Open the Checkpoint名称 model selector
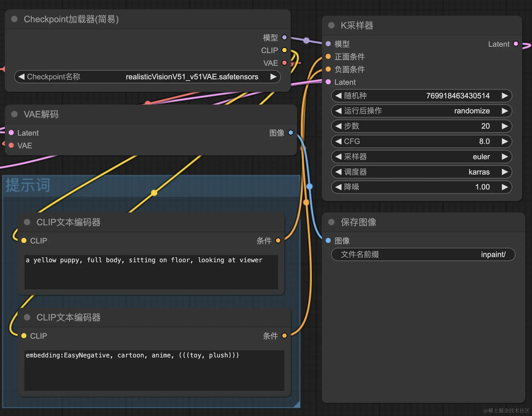The height and width of the screenshot is (416, 532). tap(147, 77)
